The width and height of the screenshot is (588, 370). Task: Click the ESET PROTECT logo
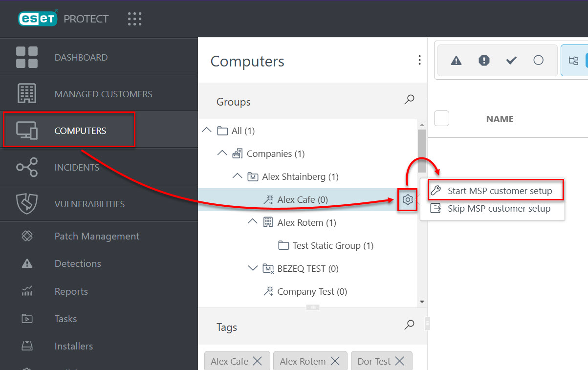(63, 19)
